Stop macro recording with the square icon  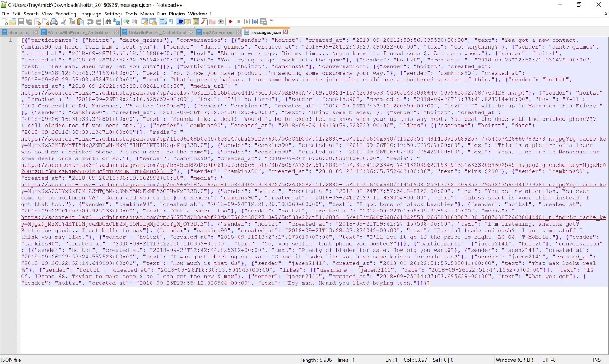[239, 22]
